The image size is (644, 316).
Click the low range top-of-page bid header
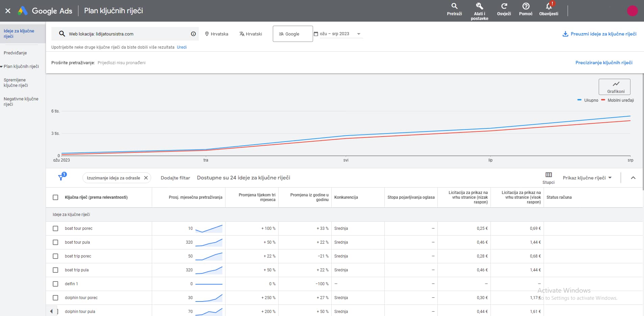click(468, 197)
